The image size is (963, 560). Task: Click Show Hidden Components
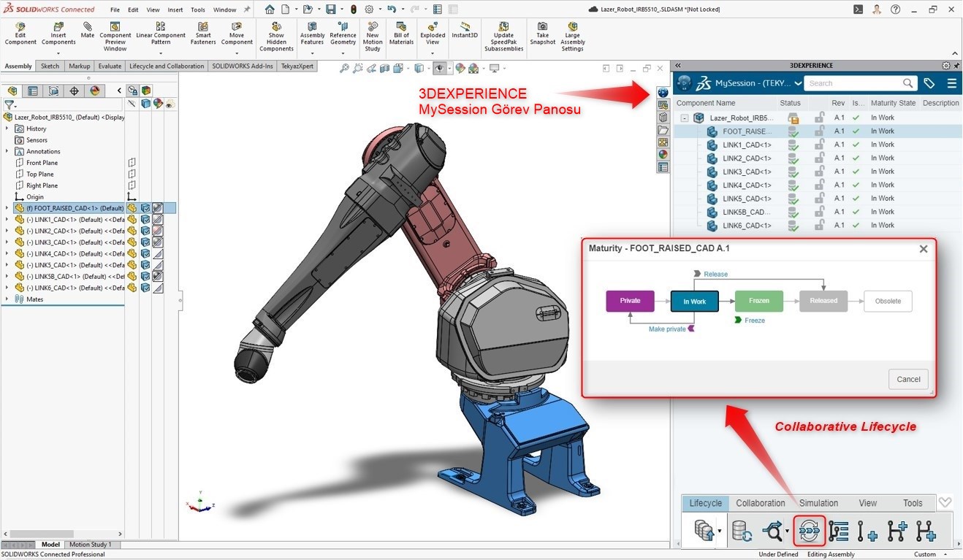tap(276, 37)
